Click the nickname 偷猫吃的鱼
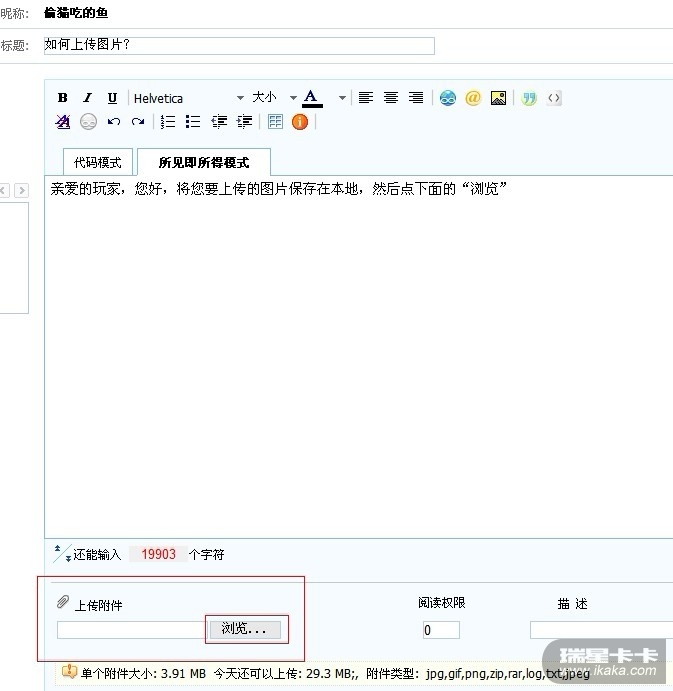 76,13
